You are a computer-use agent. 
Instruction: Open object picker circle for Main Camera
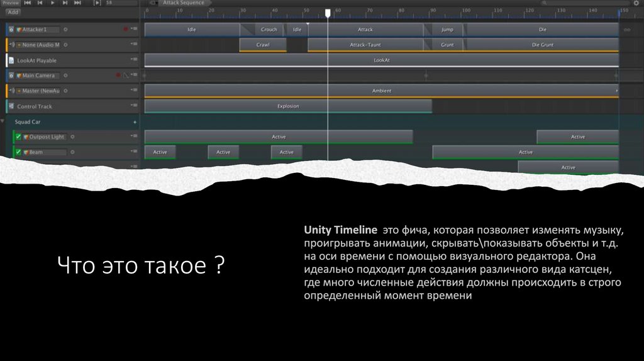pos(65,75)
